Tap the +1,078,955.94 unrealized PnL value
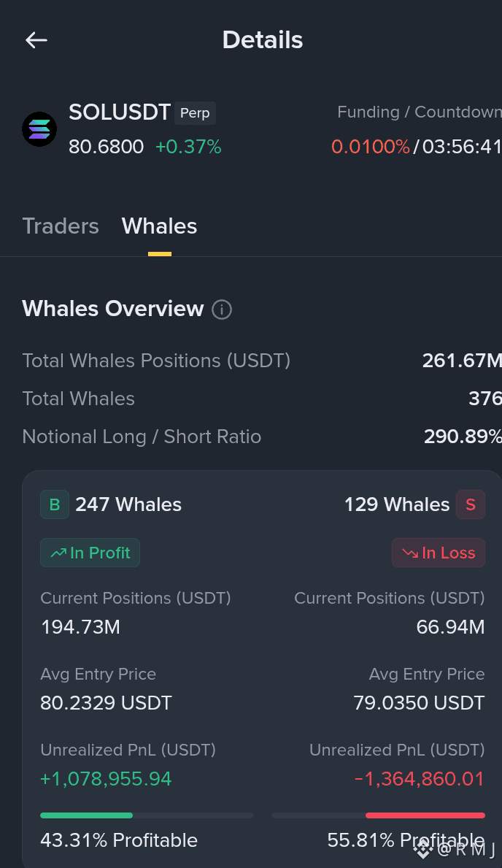502x868 pixels. click(x=106, y=779)
